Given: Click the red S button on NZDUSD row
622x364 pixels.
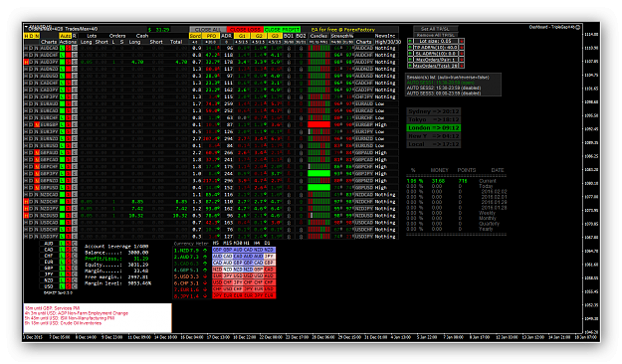Looking at the screenshot, I should [69, 215].
